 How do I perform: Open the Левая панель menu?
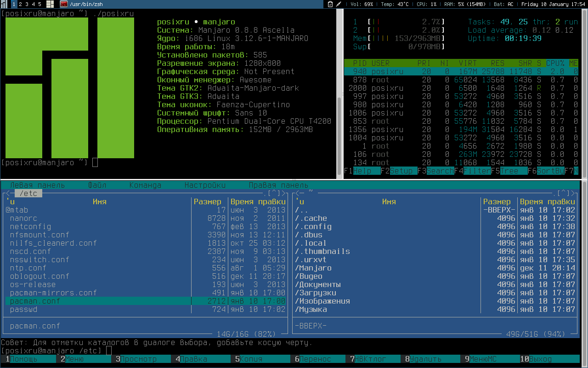tap(37, 185)
